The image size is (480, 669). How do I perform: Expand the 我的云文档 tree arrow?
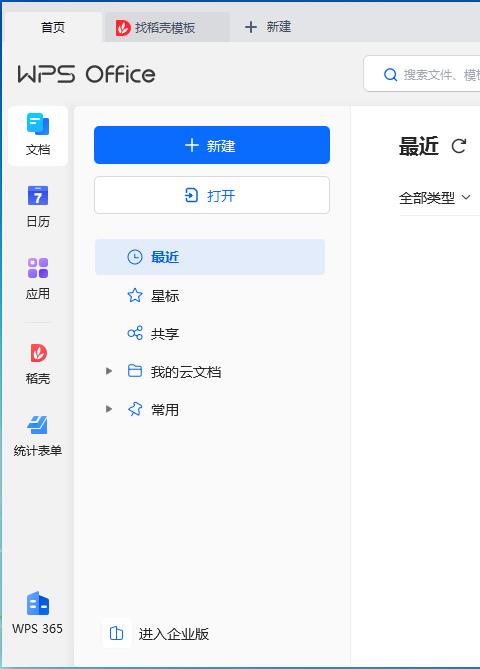coord(109,371)
